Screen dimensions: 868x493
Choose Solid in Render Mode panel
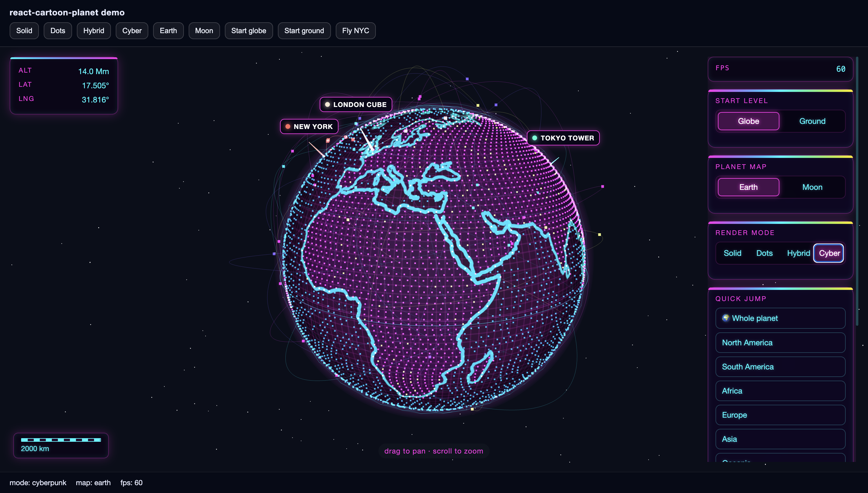732,253
